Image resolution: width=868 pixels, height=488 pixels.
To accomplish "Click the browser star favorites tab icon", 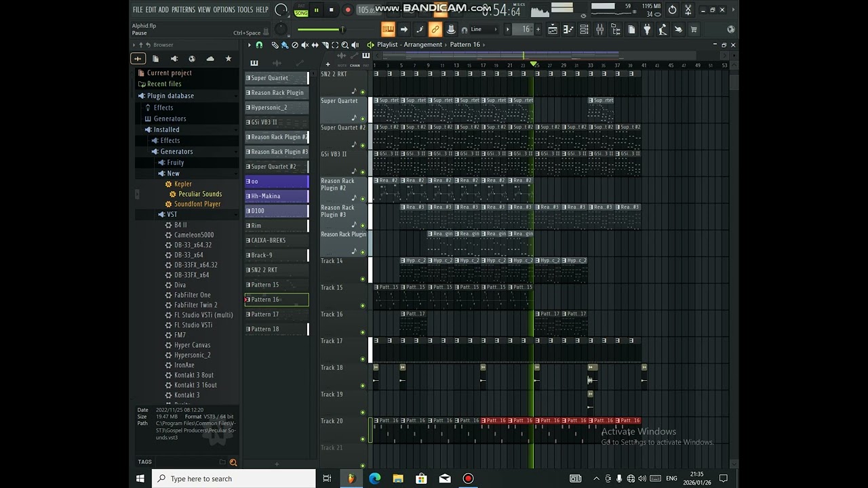I will (229, 59).
